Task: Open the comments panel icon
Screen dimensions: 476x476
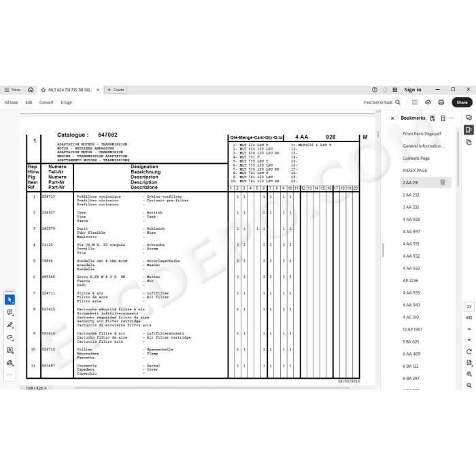Action: 469,118
